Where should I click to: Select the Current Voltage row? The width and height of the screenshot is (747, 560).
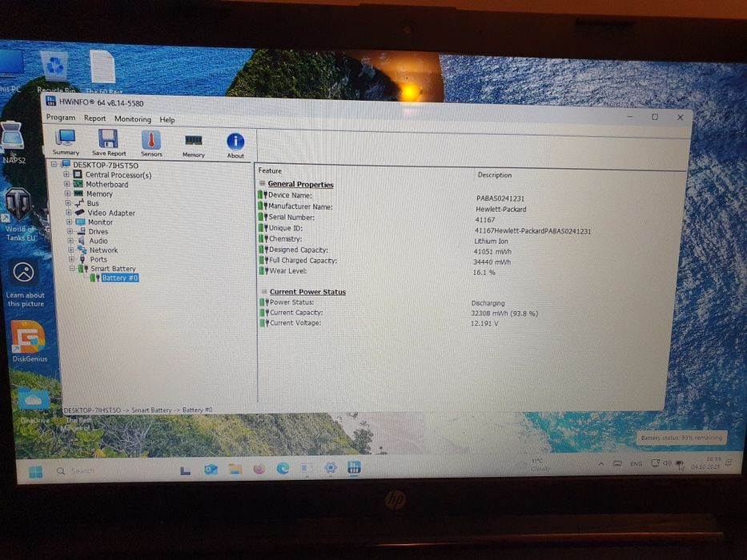tap(295, 323)
